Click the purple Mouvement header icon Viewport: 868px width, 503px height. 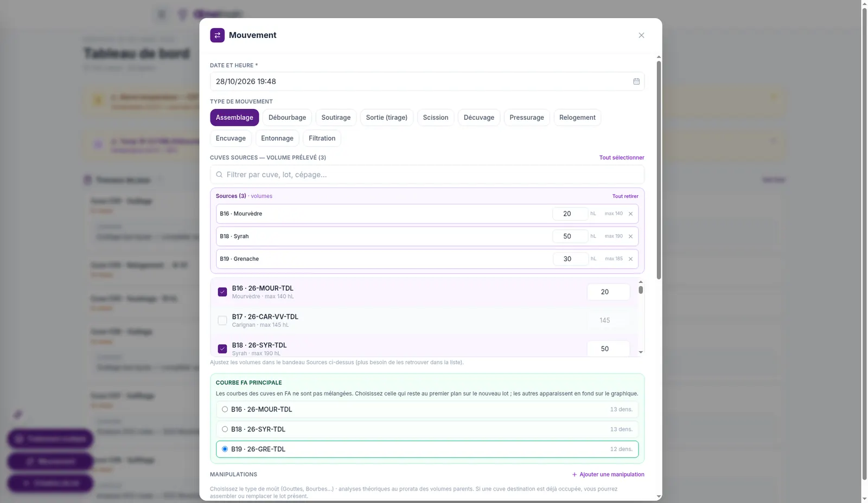(217, 35)
